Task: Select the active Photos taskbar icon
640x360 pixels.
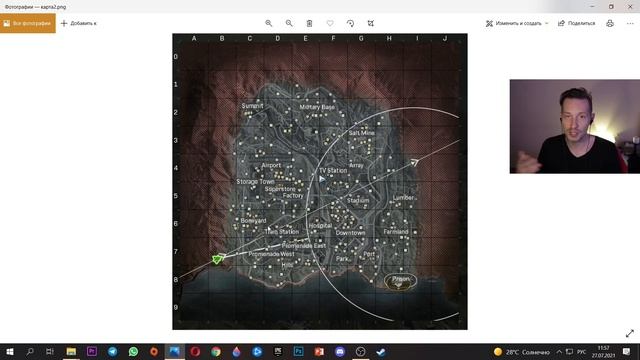Action: coord(174,351)
